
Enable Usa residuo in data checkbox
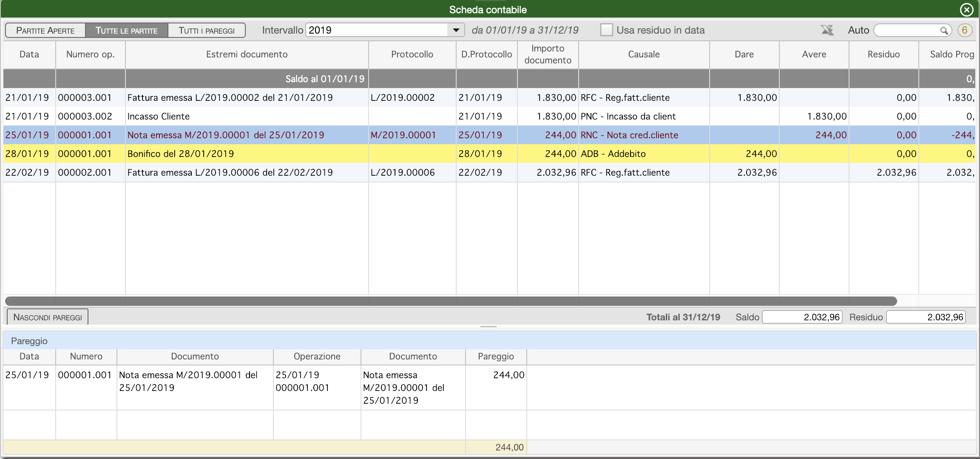pyautogui.click(x=606, y=30)
